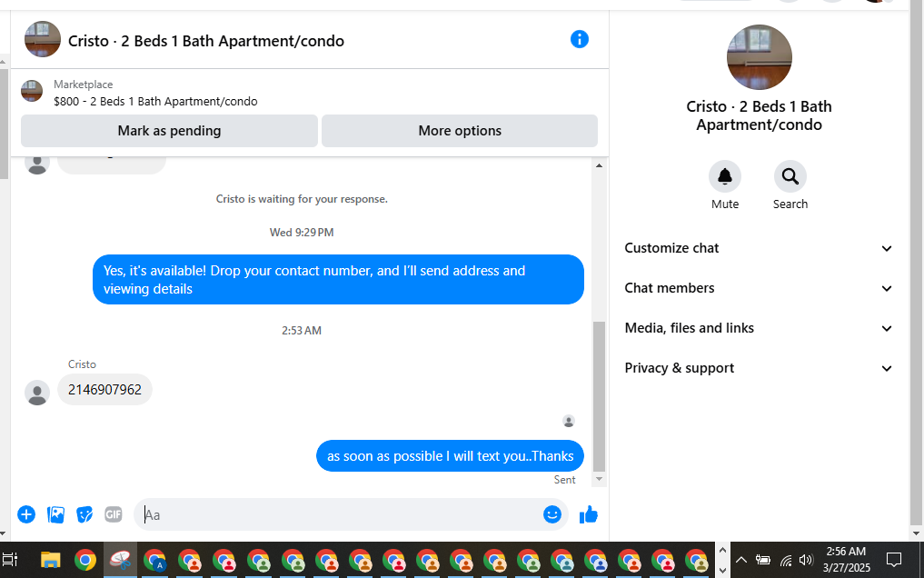Expand Media, files and links section
The height and width of the screenshot is (578, 924).
click(758, 328)
